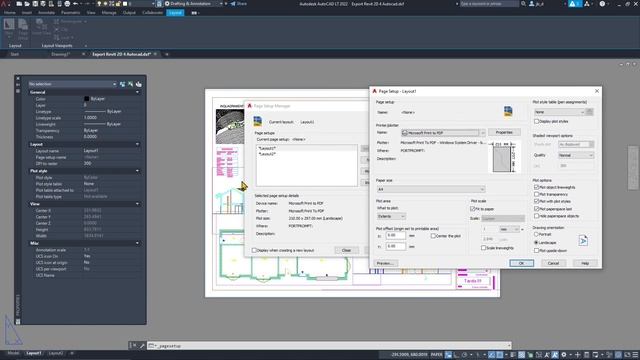Toggle Display plot styles checkbox
640x360 pixels.
(x=537, y=121)
